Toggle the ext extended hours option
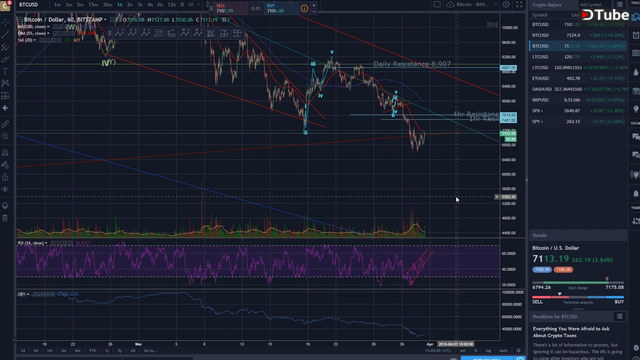This screenshot has width=640, height=360. coord(463,351)
